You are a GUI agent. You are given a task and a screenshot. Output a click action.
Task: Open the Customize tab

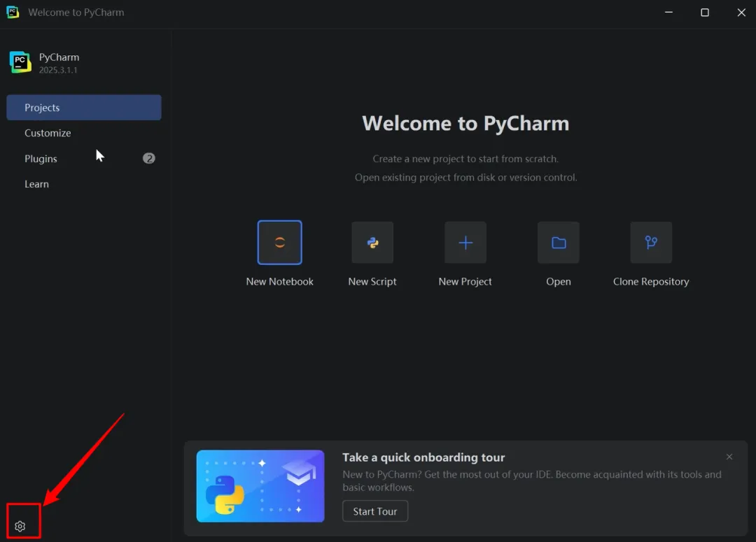click(x=84, y=133)
